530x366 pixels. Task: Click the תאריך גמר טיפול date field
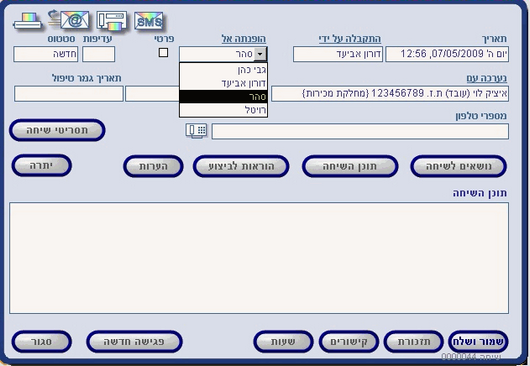(x=69, y=94)
